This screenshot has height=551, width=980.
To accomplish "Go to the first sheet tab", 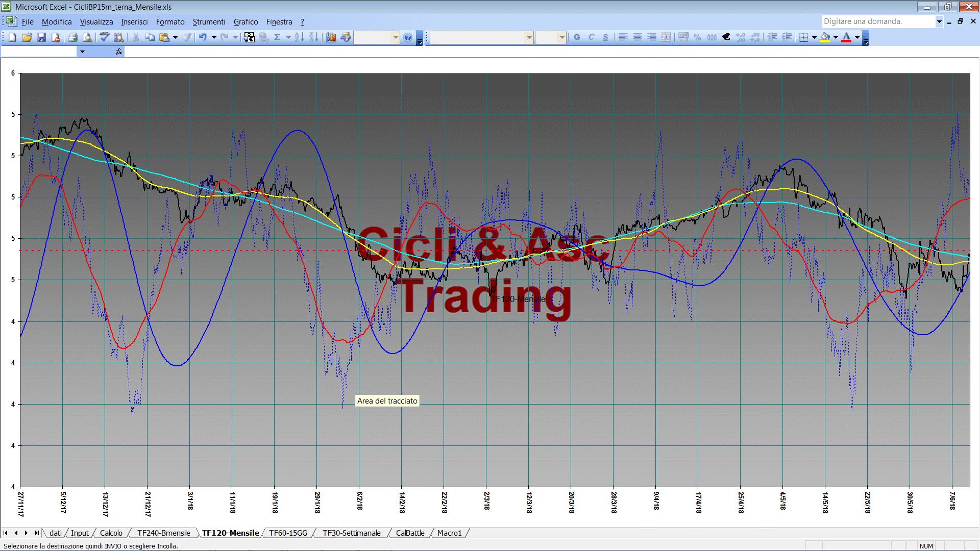I will pos(6,533).
